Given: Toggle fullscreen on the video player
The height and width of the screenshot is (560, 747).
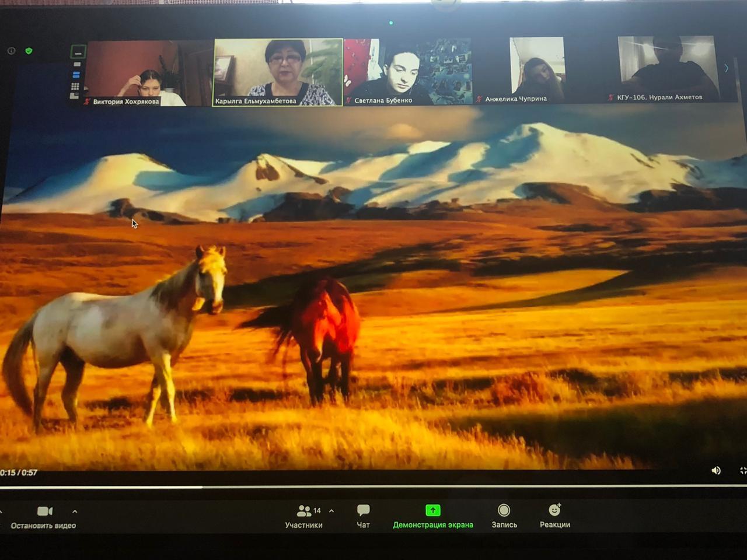Looking at the screenshot, I should coord(742,470).
